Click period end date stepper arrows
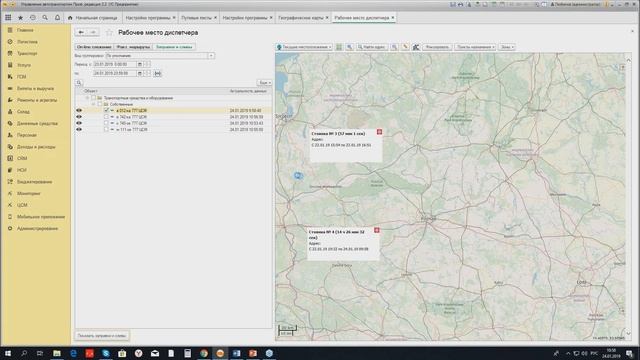Screen dimensions: 640x360 147,73
